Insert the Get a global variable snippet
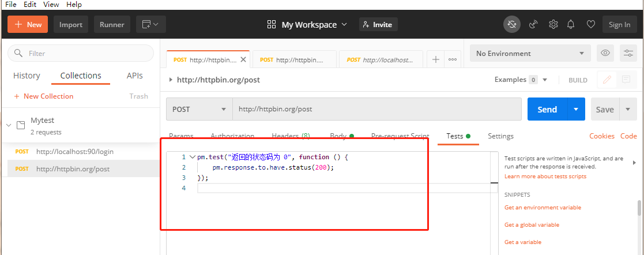644x255 pixels. click(532, 225)
